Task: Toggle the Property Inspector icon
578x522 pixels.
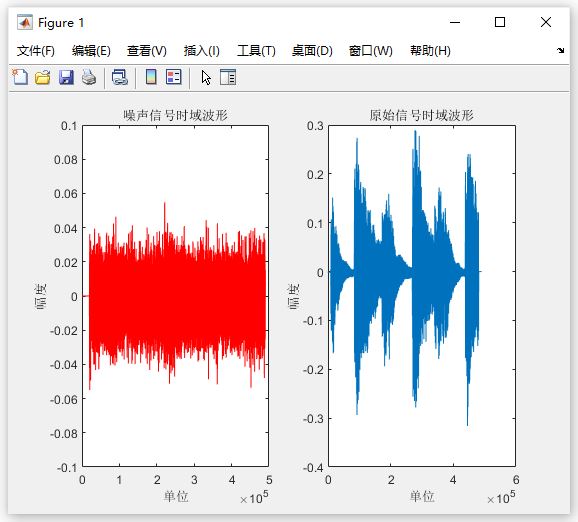Action: pos(228,77)
